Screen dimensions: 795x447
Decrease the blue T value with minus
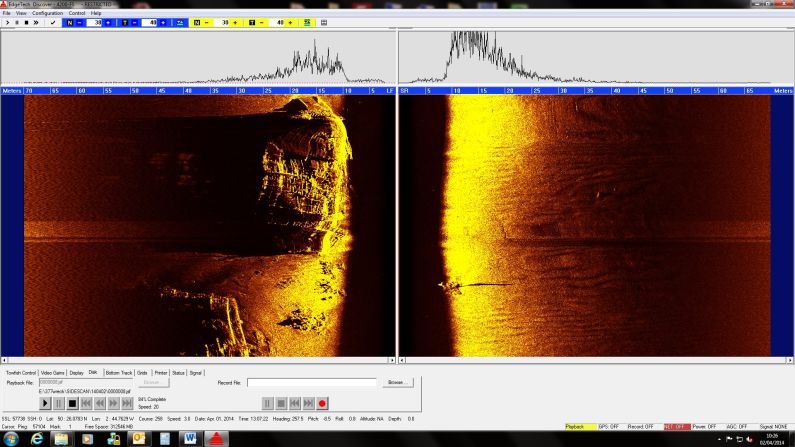coord(134,23)
